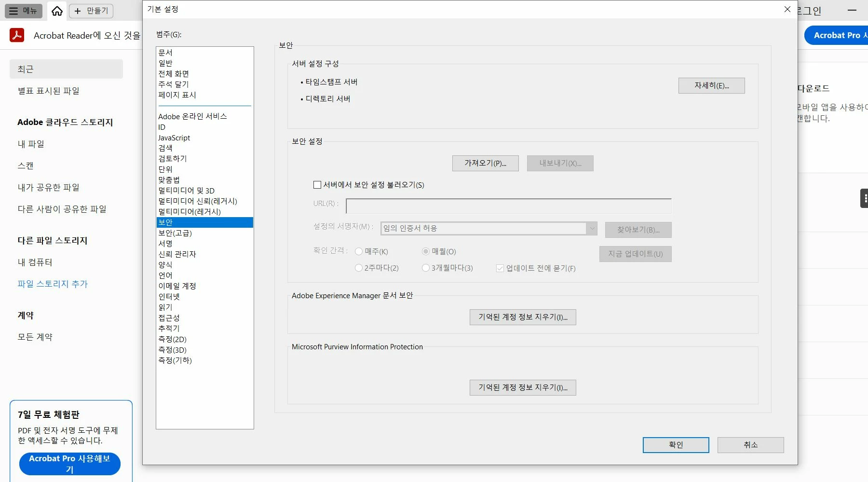Click the 취소 button

pos(750,445)
